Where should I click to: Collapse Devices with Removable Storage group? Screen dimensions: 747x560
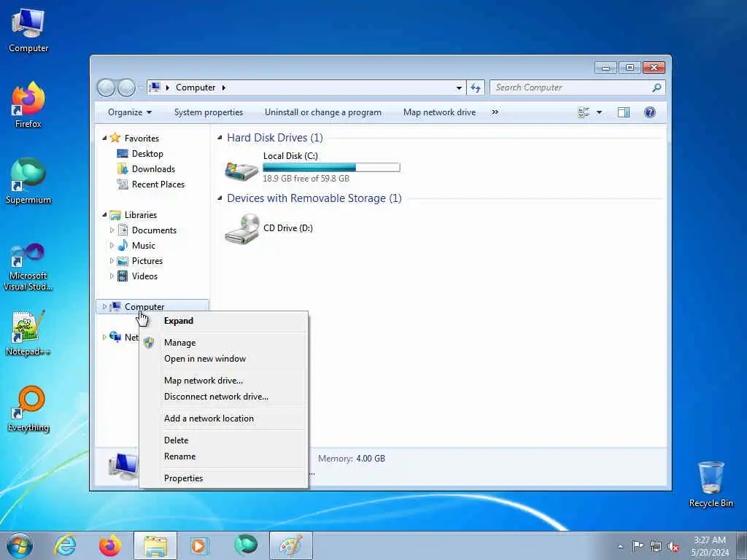click(x=220, y=198)
